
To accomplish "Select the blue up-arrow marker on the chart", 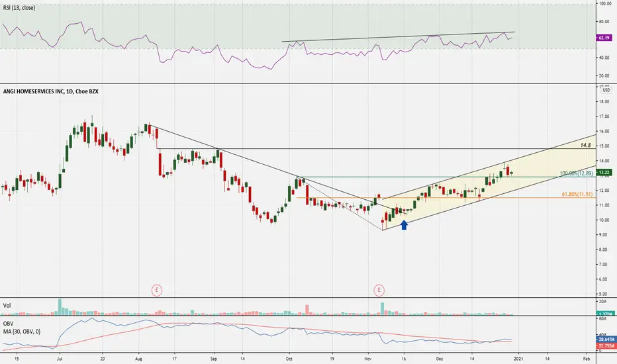I will (x=404, y=225).
